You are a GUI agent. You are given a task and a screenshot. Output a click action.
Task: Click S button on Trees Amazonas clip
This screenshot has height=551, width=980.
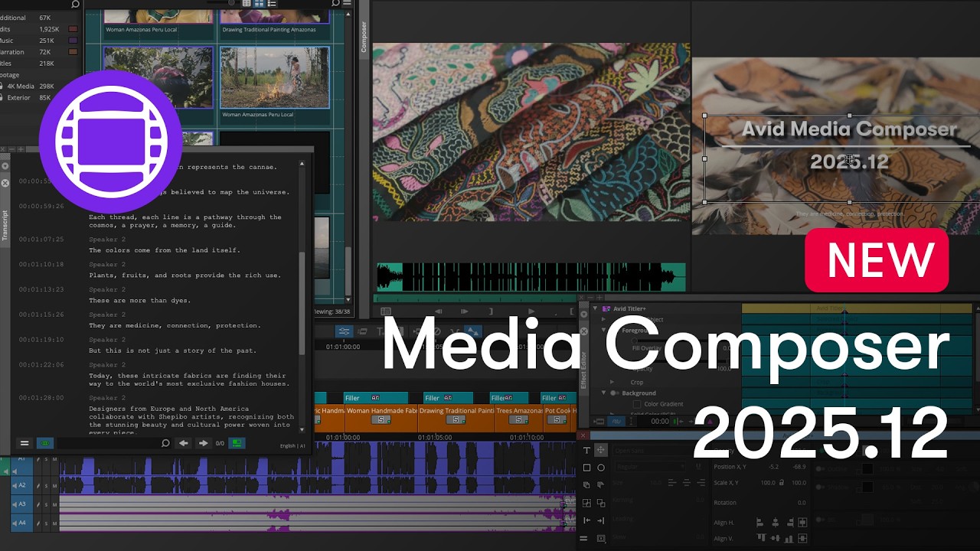click(518, 419)
